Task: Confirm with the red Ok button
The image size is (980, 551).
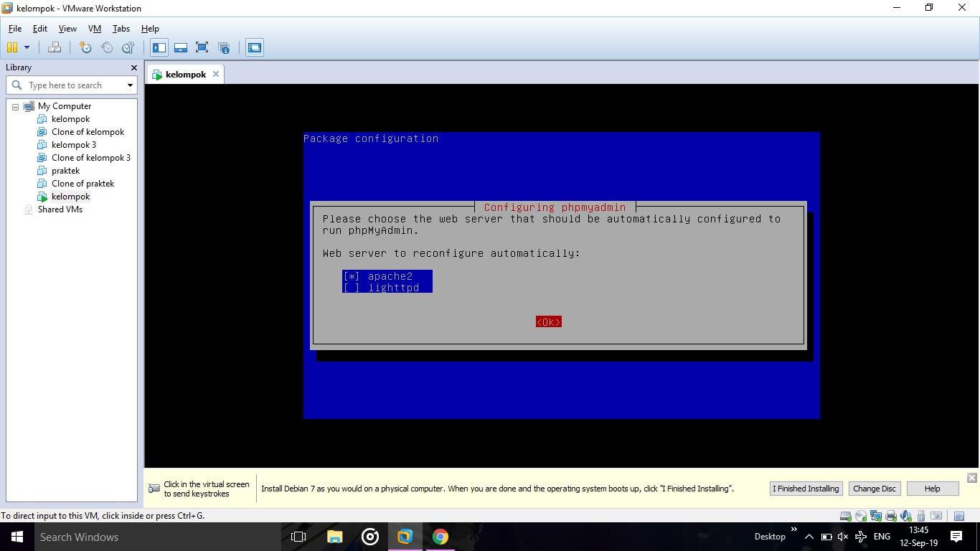Action: pos(549,322)
